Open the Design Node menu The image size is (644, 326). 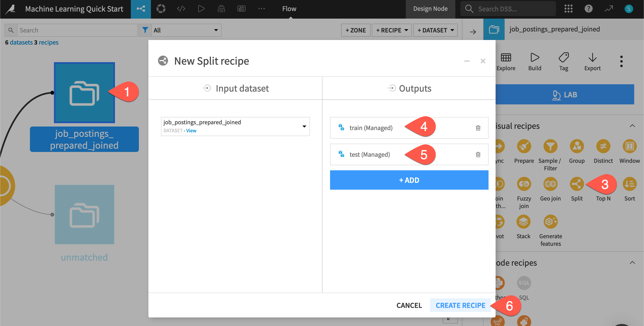point(430,9)
